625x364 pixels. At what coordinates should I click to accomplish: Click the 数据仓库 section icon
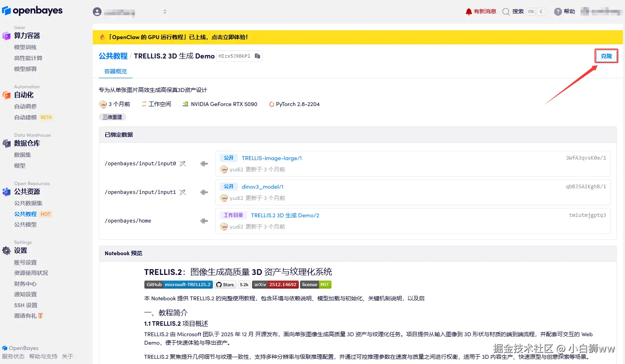tap(6, 144)
